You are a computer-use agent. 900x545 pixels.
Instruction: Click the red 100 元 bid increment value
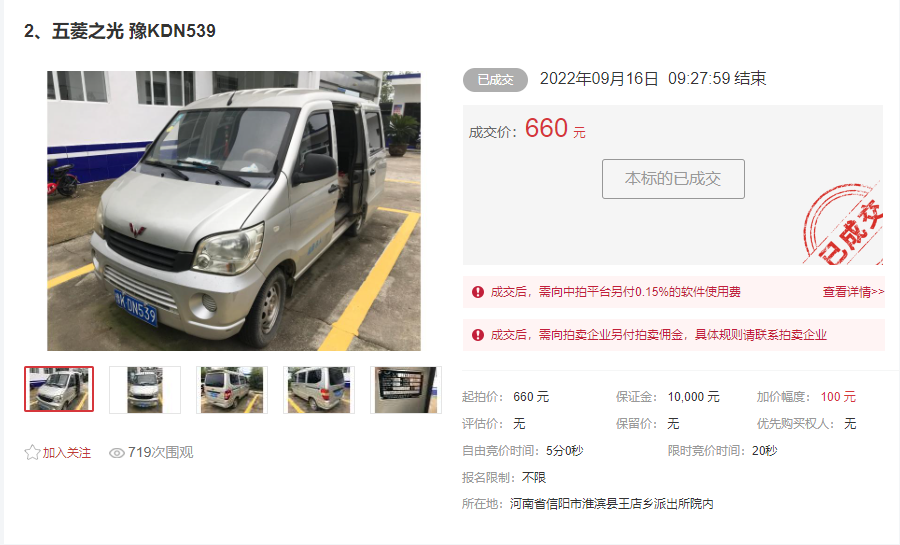(x=838, y=397)
